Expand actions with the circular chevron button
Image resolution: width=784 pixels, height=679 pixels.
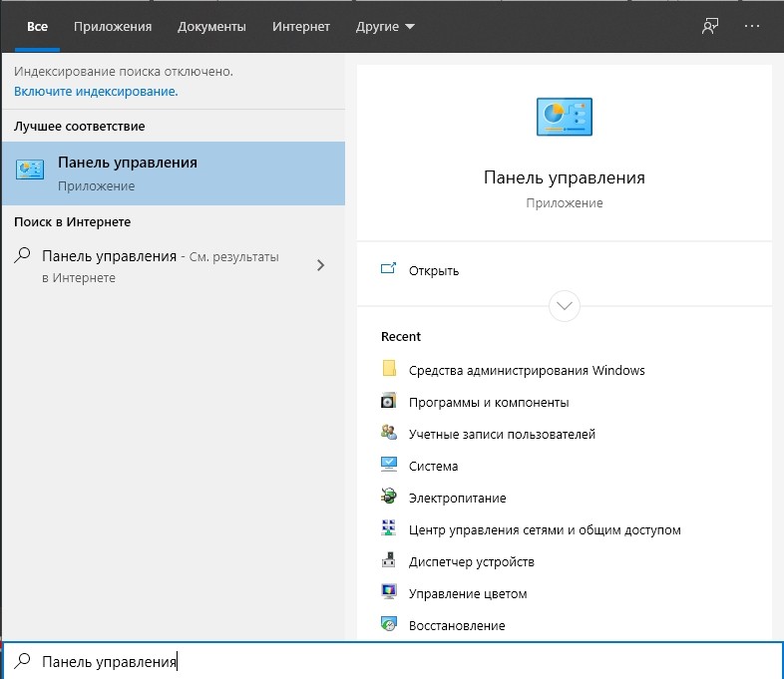click(x=564, y=306)
